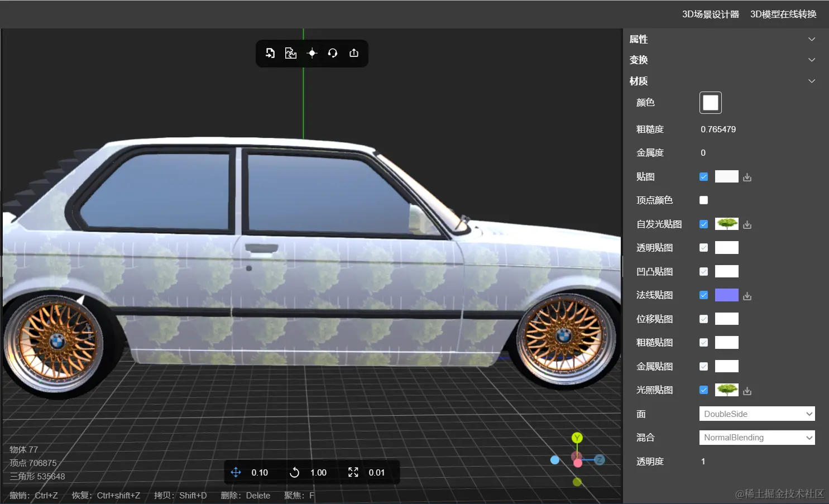Click the crosshair light icon in toolbar
The width and height of the screenshot is (829, 504).
(x=312, y=53)
